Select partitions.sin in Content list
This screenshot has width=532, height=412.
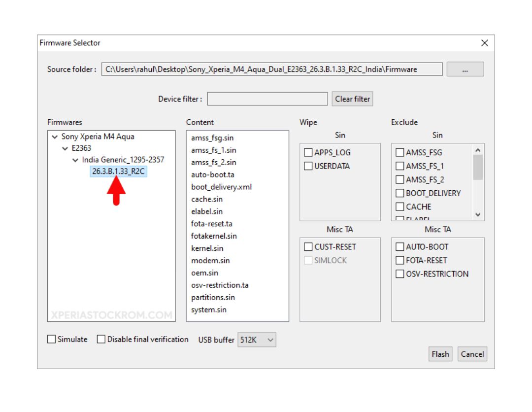pyautogui.click(x=213, y=297)
